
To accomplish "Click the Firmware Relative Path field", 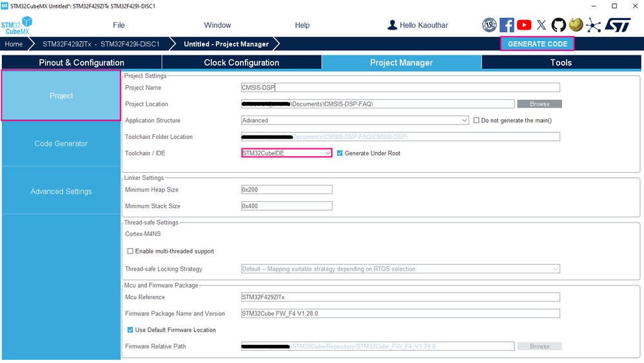I will pos(378,346).
